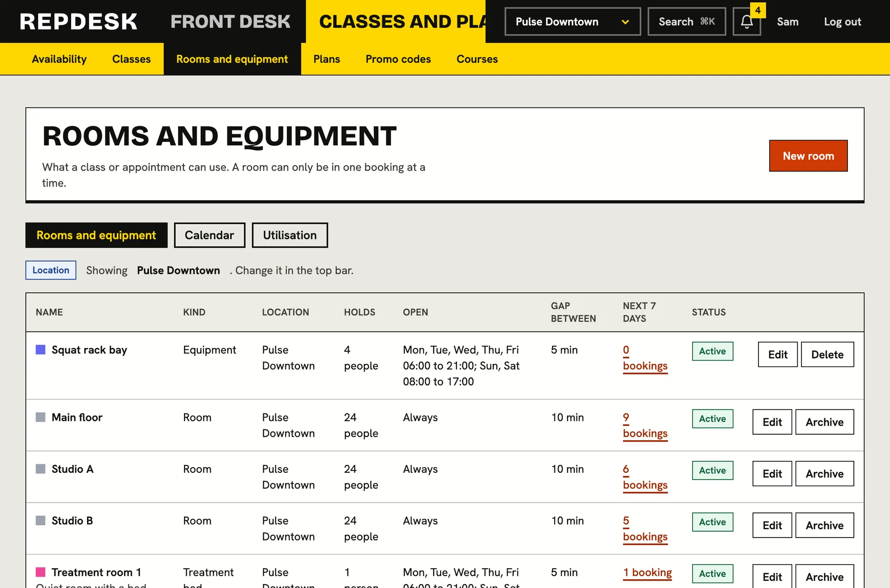Viewport: 890px width, 588px height.
Task: Edit Studio A
Action: [x=772, y=474]
